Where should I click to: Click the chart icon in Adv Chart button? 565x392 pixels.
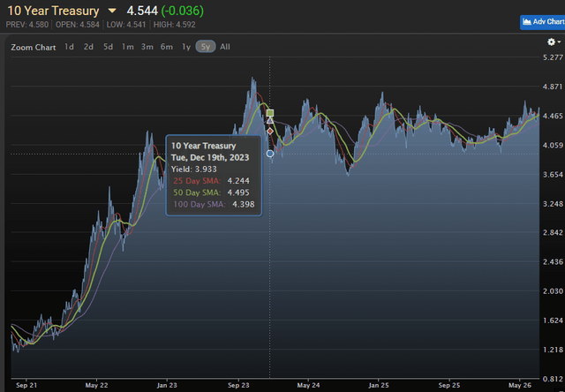click(527, 21)
